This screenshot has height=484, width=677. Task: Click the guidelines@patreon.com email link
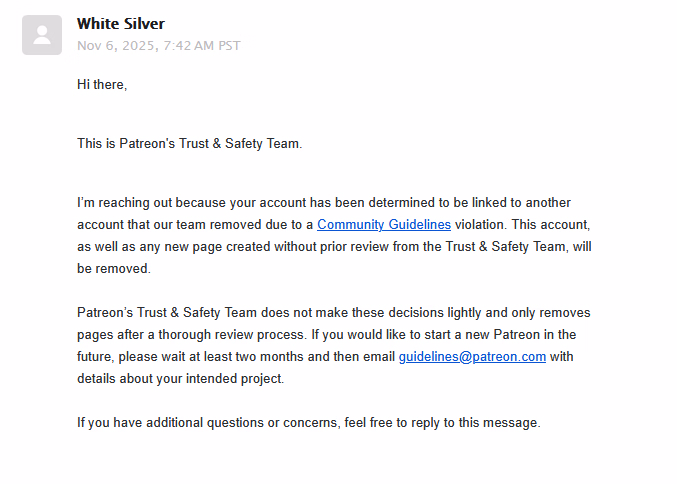(x=472, y=356)
